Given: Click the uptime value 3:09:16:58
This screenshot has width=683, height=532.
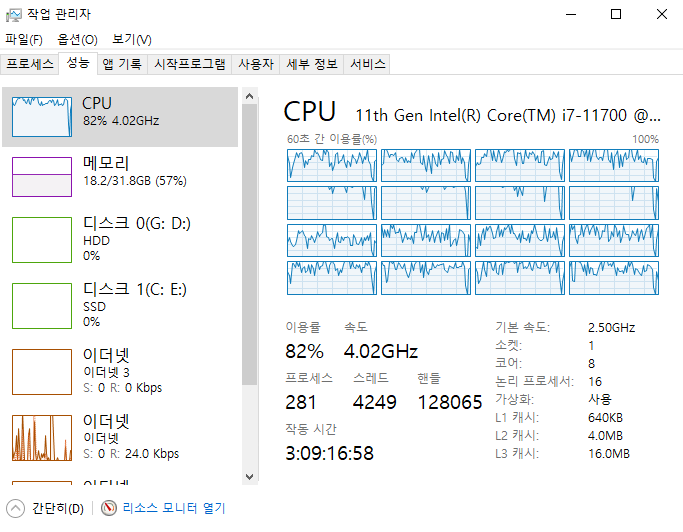Looking at the screenshot, I should [x=329, y=453].
